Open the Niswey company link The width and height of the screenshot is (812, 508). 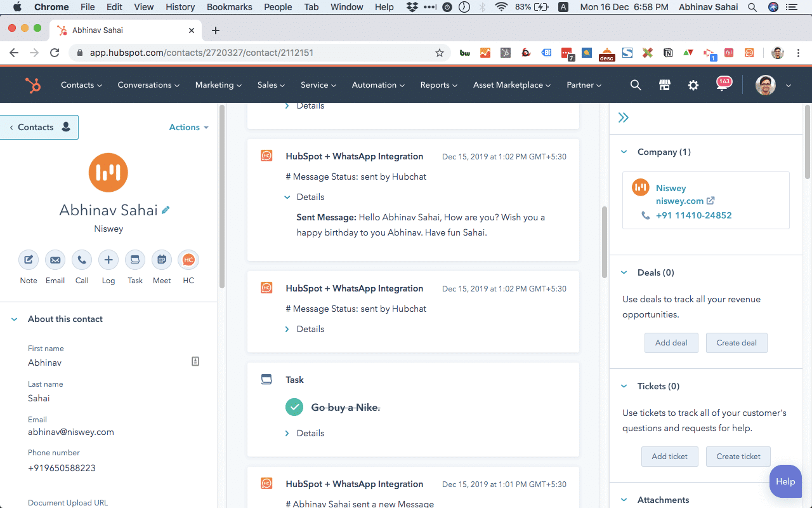coord(671,188)
